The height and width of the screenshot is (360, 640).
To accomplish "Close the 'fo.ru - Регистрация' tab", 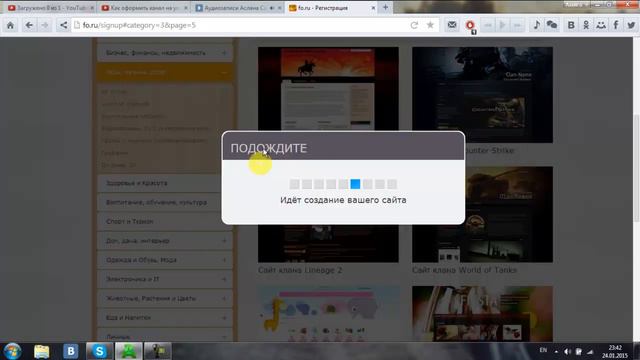I will point(373,8).
